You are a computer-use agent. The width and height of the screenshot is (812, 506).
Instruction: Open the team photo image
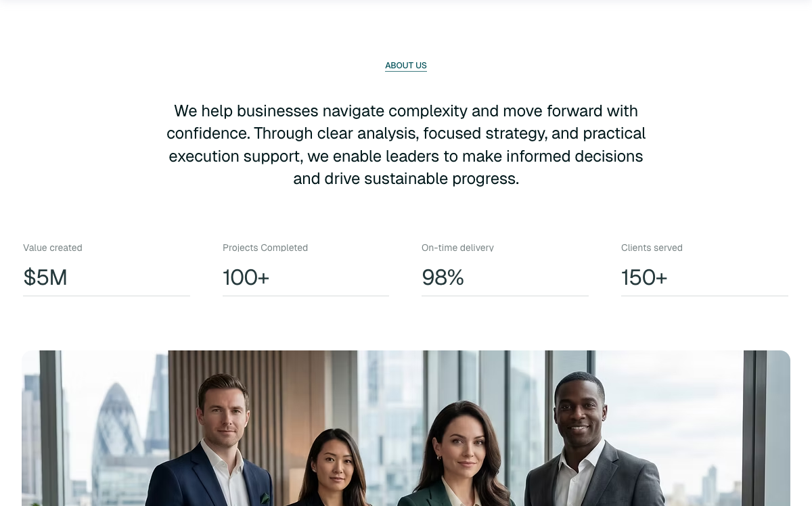pyautogui.click(x=406, y=428)
